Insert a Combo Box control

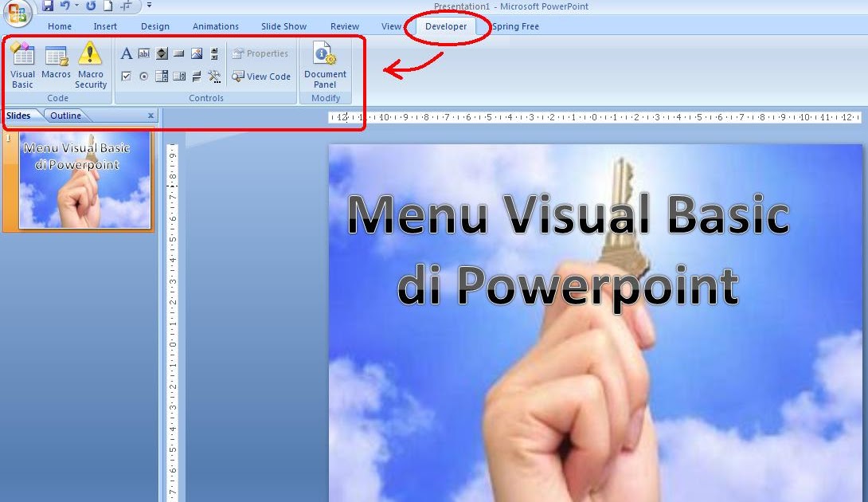162,76
